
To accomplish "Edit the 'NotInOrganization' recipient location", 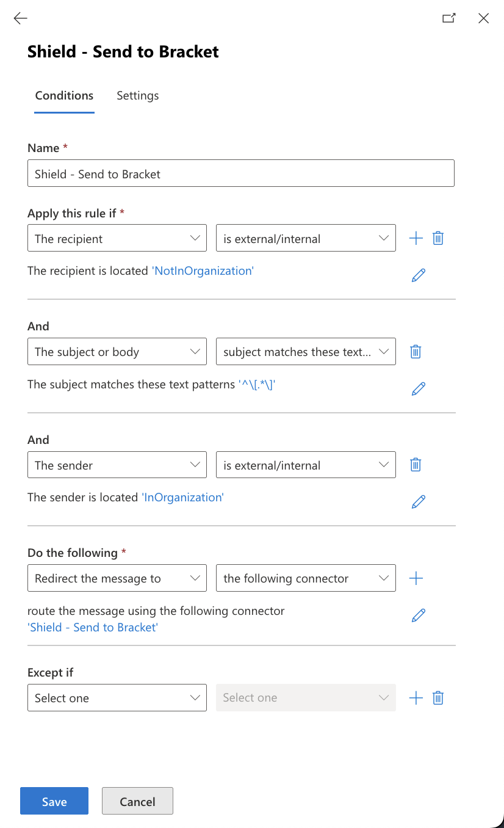I will coord(419,275).
